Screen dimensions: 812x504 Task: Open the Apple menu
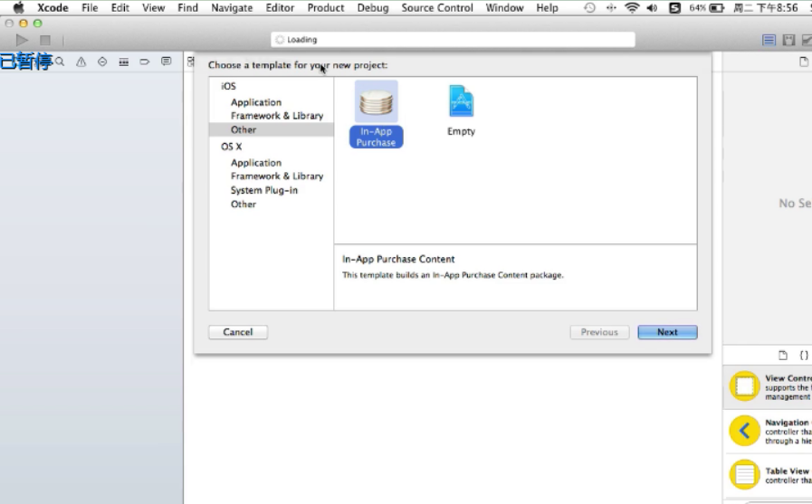click(18, 8)
